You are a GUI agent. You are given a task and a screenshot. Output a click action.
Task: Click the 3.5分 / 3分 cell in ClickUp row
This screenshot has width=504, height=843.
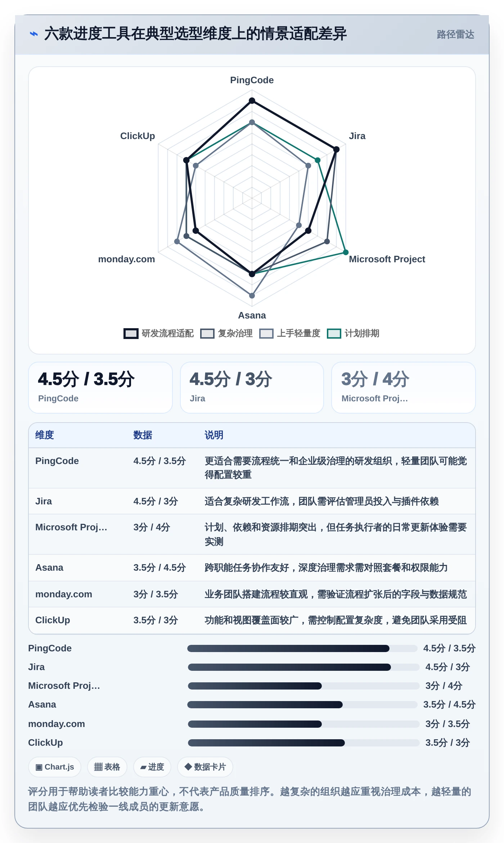click(156, 620)
